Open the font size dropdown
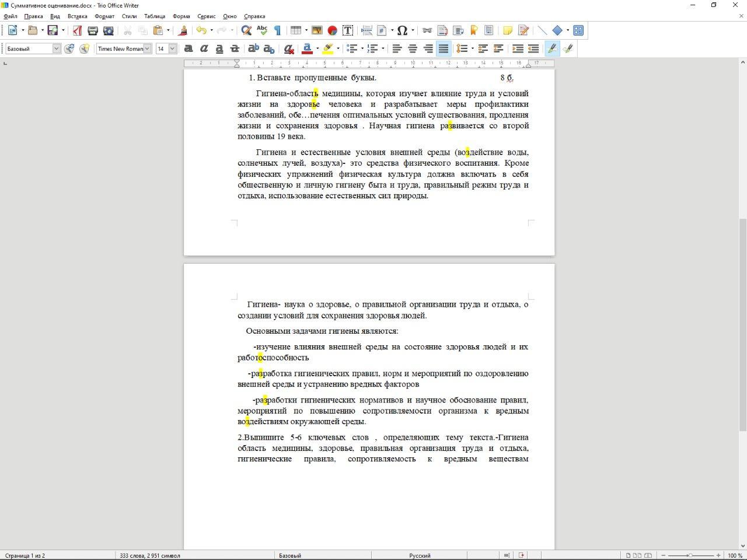The height and width of the screenshot is (560, 747). coord(173,48)
